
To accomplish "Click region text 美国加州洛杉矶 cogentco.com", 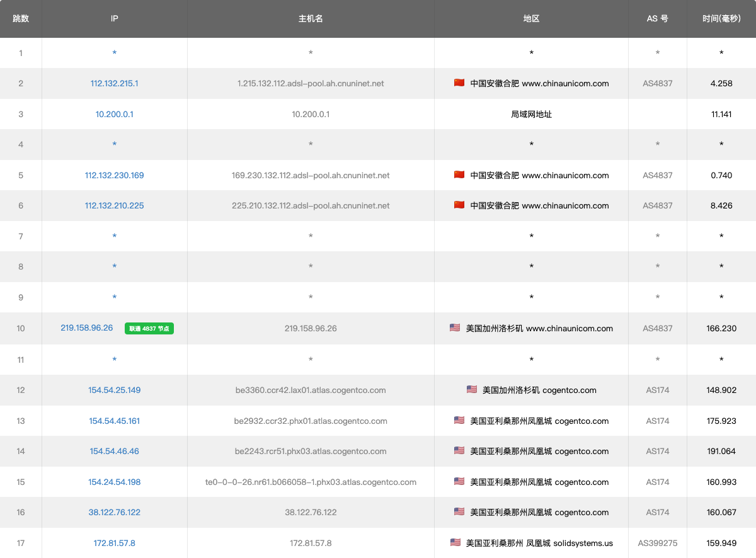I will tap(539, 390).
